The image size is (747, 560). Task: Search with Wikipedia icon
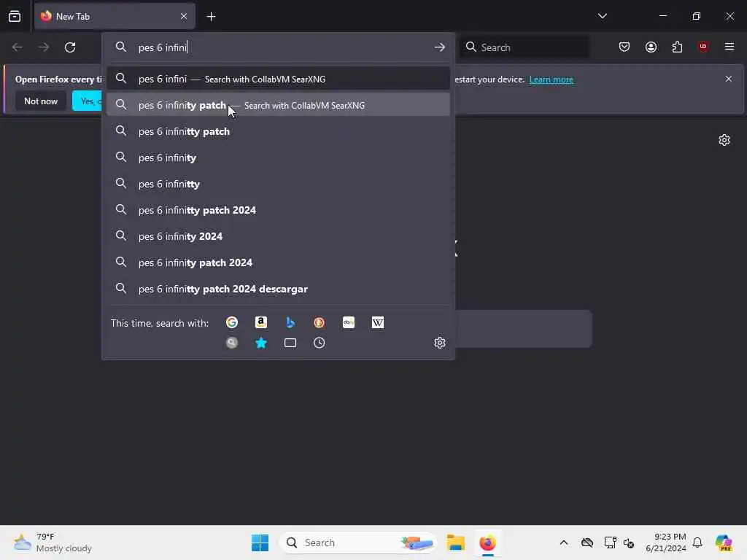tap(378, 322)
